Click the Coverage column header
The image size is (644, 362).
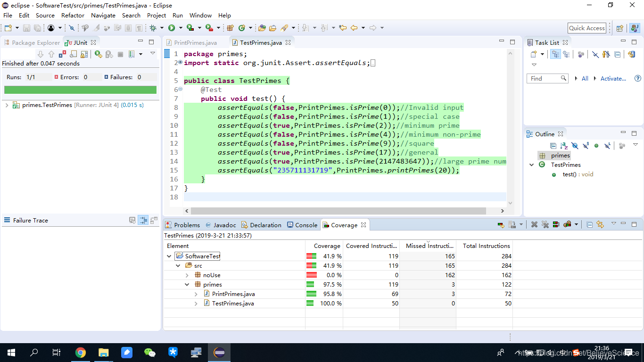tap(324, 246)
